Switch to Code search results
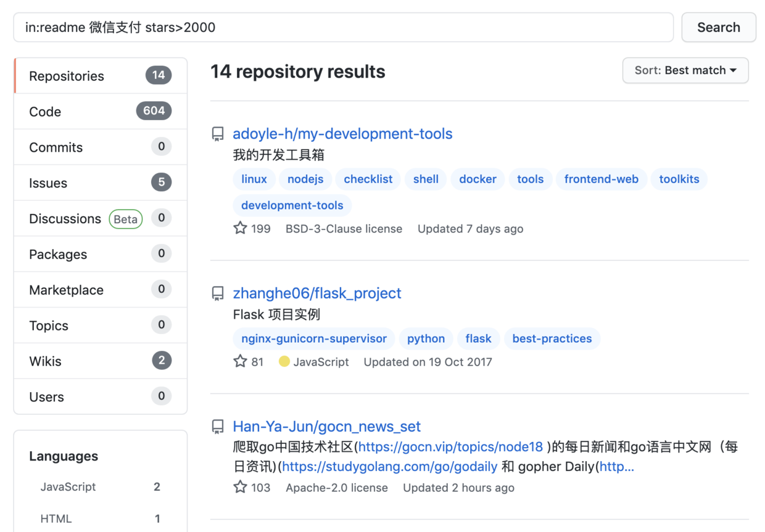Viewport: 765px width, 532px height. point(101,112)
